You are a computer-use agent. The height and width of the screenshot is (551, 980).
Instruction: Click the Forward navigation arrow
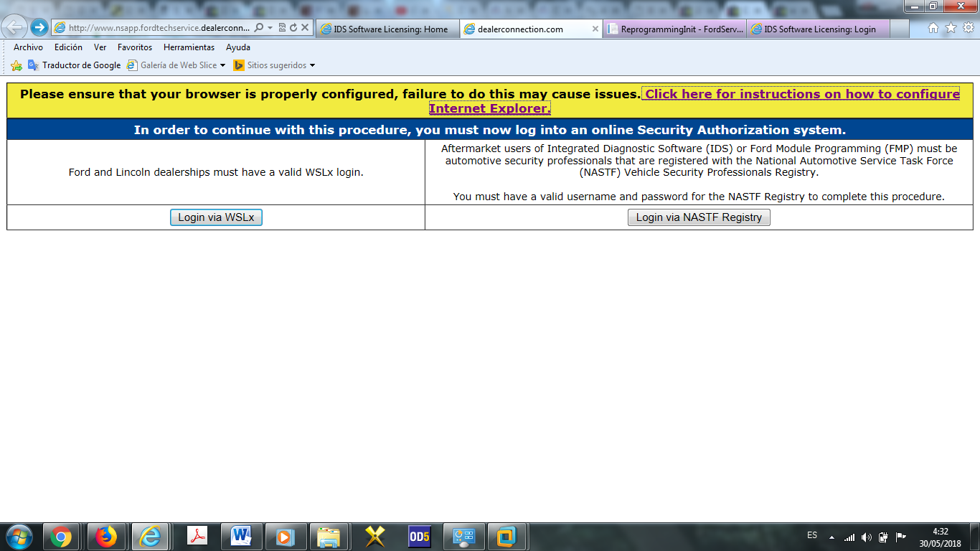pos(39,28)
